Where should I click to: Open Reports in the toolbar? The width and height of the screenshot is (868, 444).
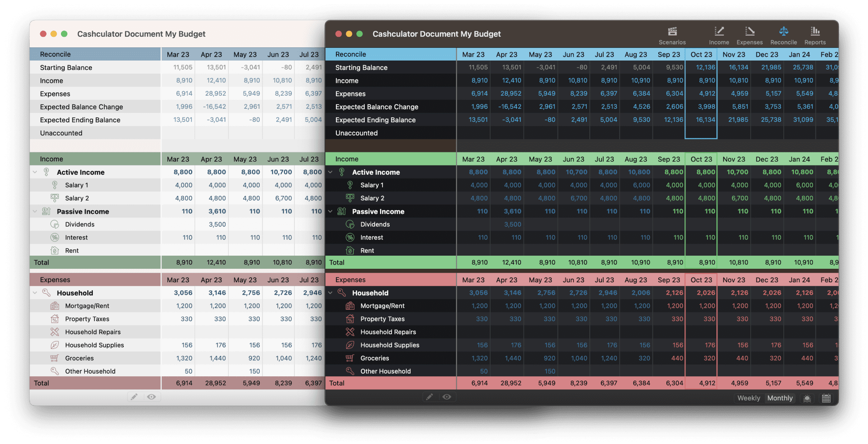pyautogui.click(x=815, y=36)
